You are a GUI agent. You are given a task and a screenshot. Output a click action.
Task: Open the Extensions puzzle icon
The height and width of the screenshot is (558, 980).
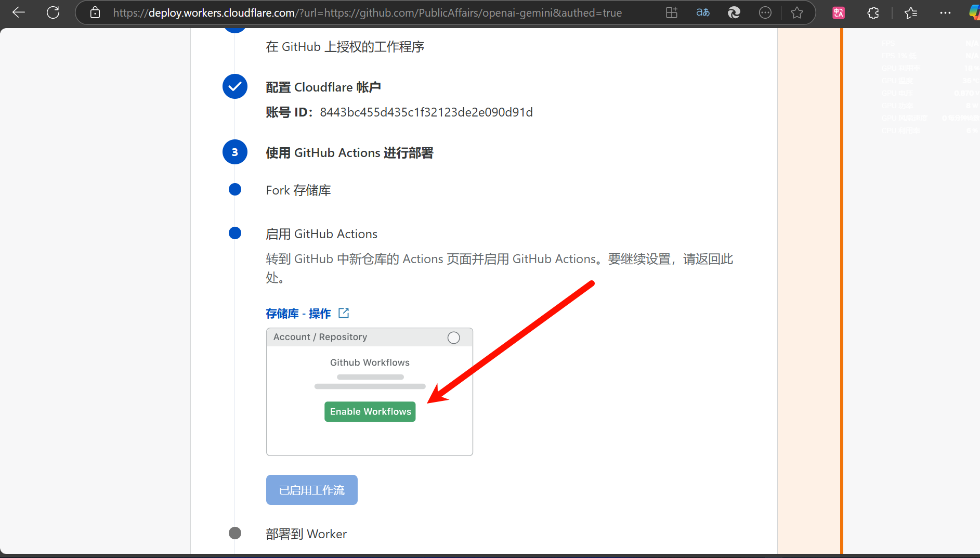(x=873, y=12)
